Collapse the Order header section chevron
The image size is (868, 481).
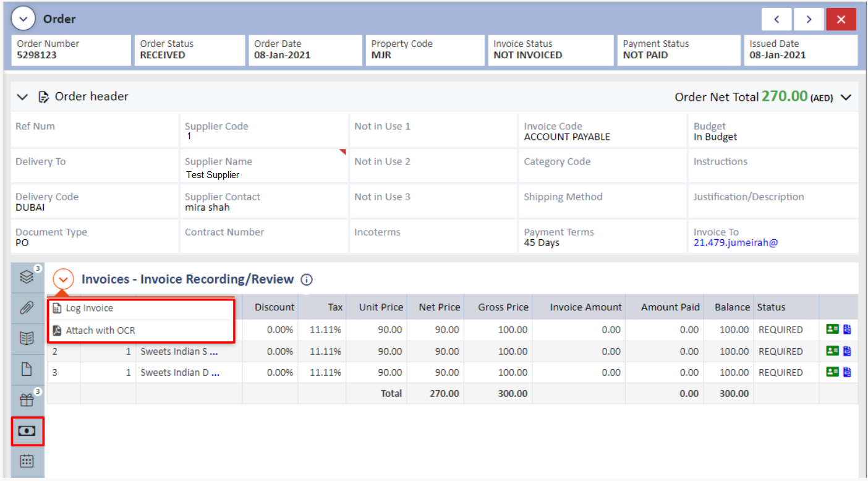tap(22, 97)
